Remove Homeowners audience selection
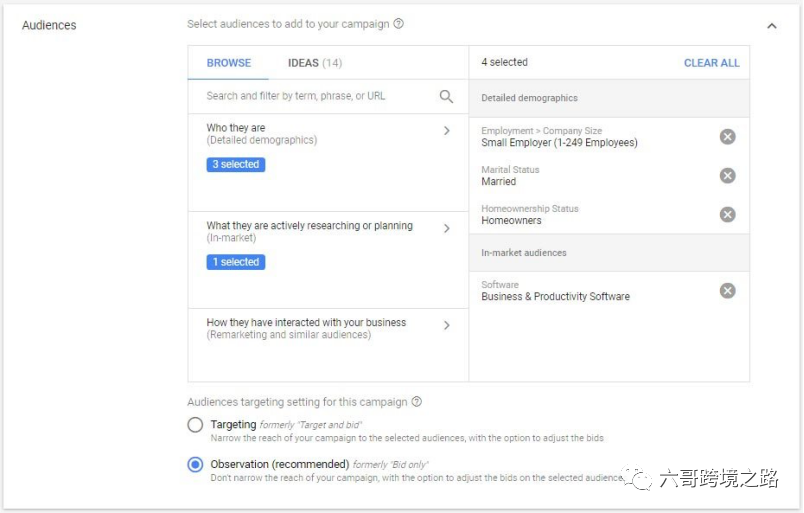Image resolution: width=804 pixels, height=513 pixels. (x=728, y=215)
